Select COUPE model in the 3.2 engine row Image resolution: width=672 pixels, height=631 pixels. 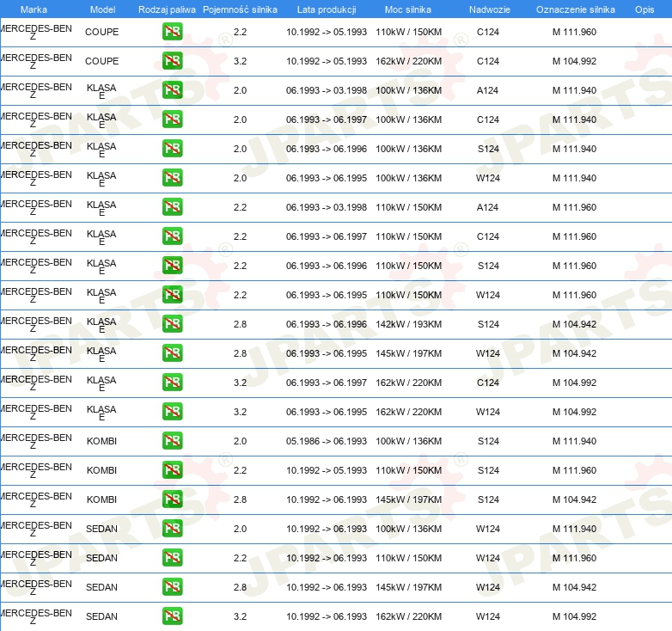tap(101, 61)
